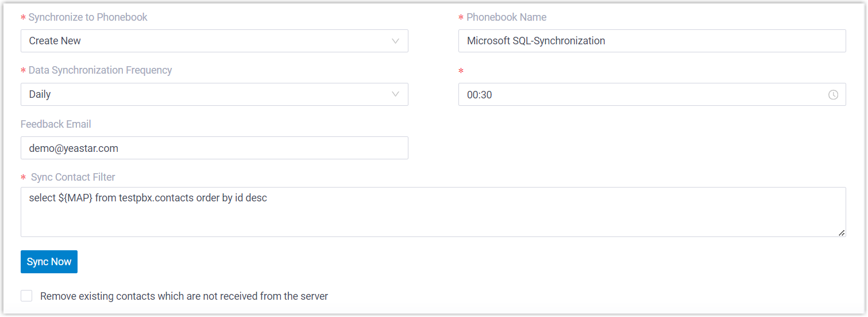Click the "Sync Contact Filter" label
868x317 pixels.
tap(73, 177)
